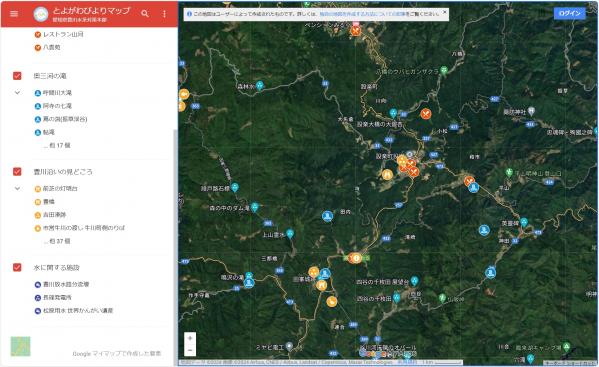The image size is (599, 367).
Task: Click the search magnifier icon
Action: [x=145, y=14]
